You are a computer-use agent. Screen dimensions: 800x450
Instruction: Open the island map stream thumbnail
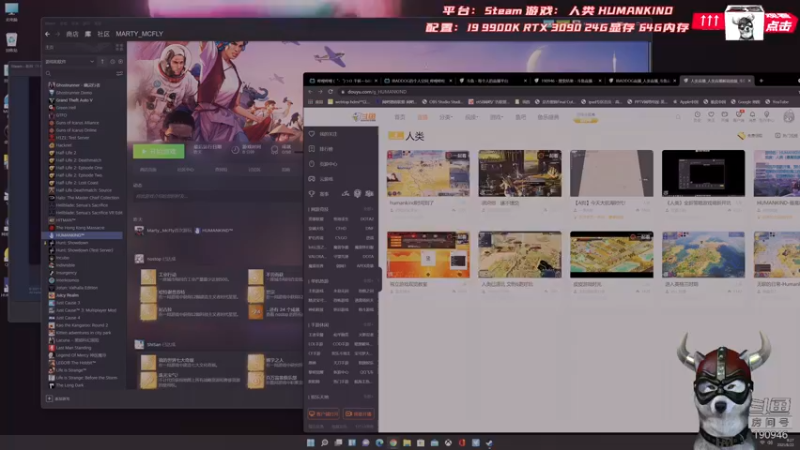pos(703,255)
